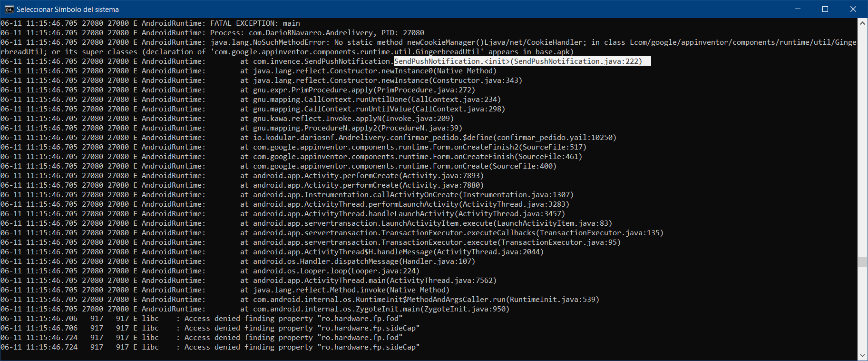Click the Form.onCreateFinish2 stack line
The image size is (868, 361).
point(293,147)
